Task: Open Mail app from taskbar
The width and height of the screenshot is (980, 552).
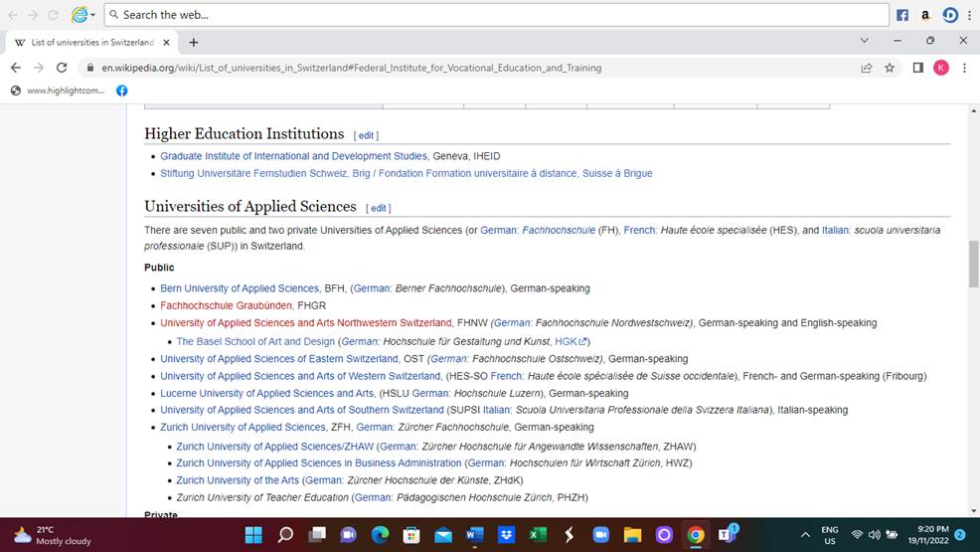Action: click(443, 535)
